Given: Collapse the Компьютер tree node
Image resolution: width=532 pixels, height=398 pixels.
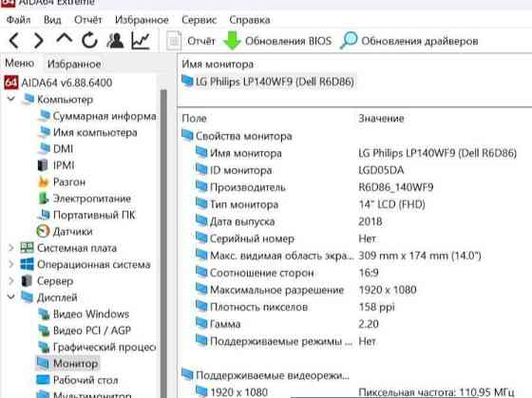Looking at the screenshot, I should point(10,99).
